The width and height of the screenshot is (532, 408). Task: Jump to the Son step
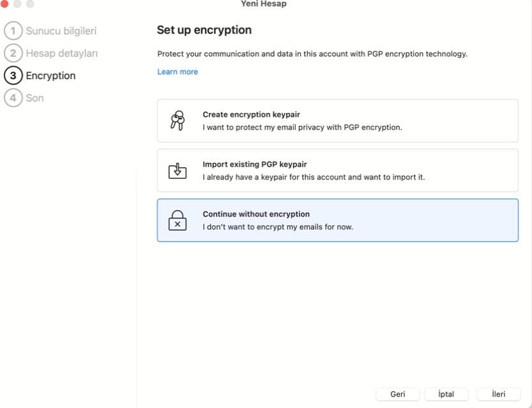(34, 98)
